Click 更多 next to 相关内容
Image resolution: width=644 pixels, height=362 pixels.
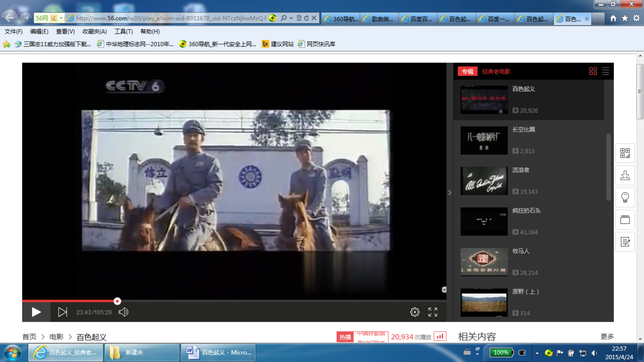(607, 337)
